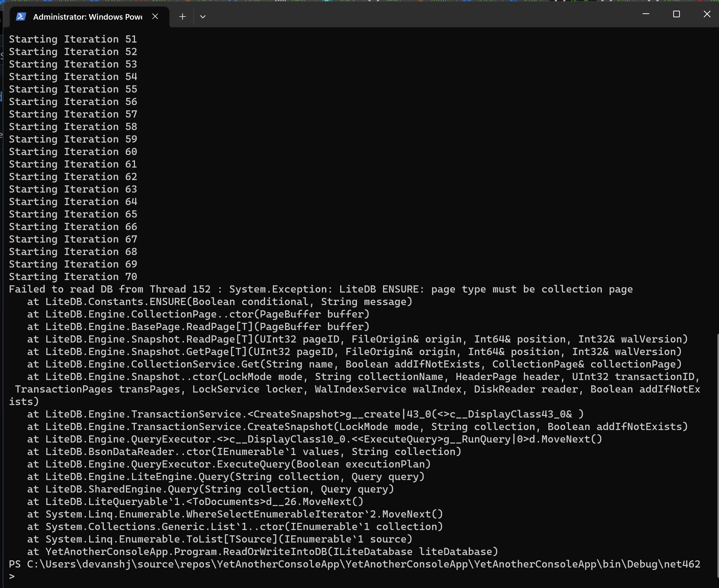Click the "Starting Iteration 70" output line
Screen dimensions: 719x588
pos(73,277)
